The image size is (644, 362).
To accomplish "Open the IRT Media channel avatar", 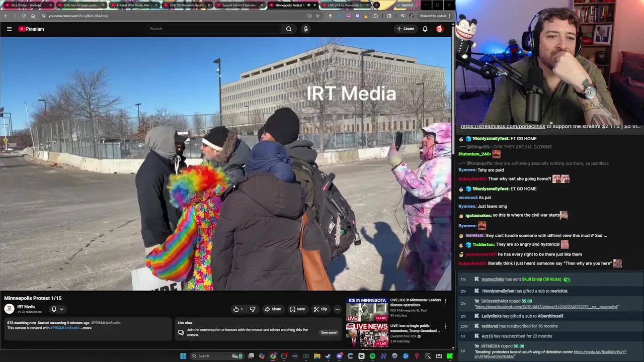I will tap(9, 309).
